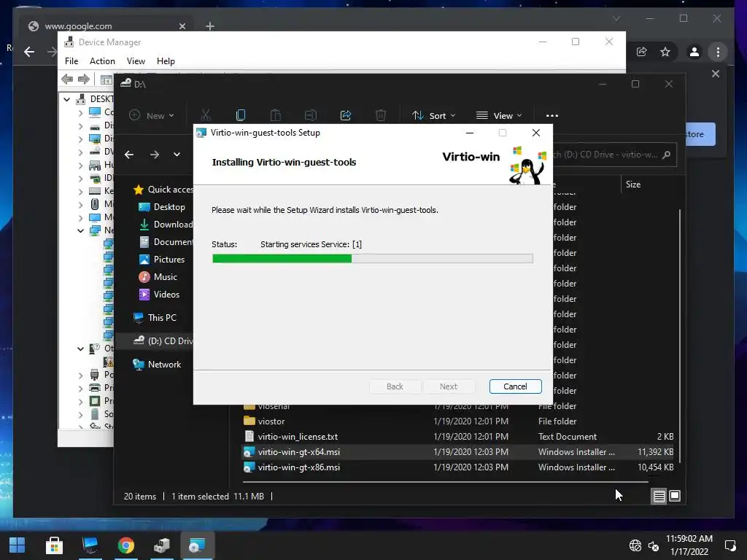
Task: Cancel the Virtio-win-guest-tools setup
Action: pyautogui.click(x=515, y=386)
